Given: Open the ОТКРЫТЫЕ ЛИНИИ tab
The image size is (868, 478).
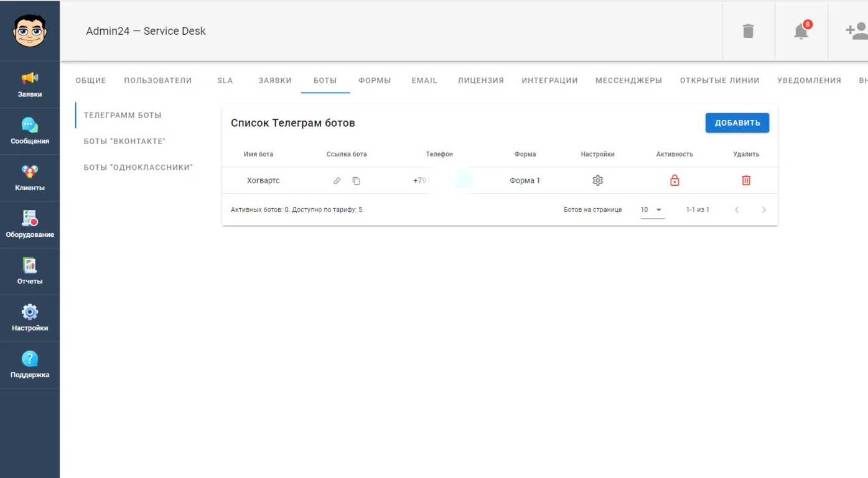Looking at the screenshot, I should pos(720,80).
